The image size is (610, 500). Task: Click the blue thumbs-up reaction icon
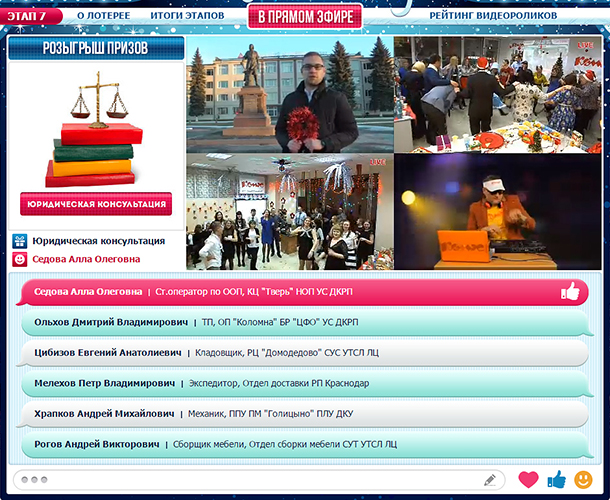[x=557, y=479]
